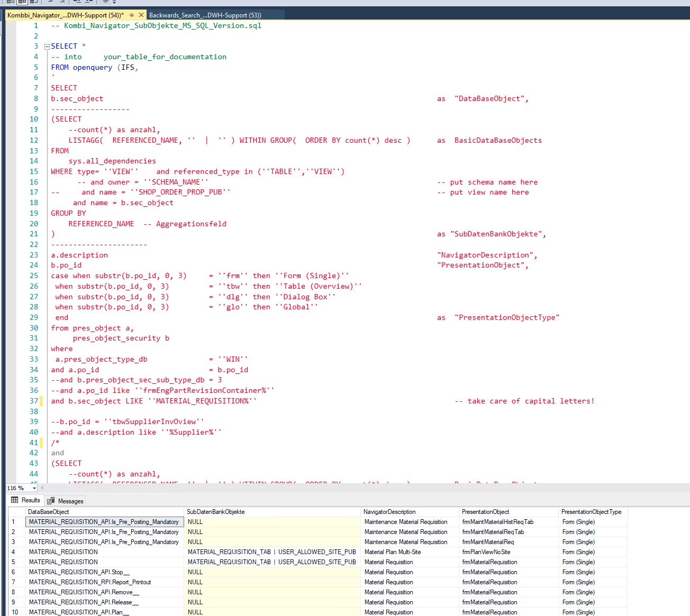Click "PresentationObjectType" alias on line 29

point(507,317)
